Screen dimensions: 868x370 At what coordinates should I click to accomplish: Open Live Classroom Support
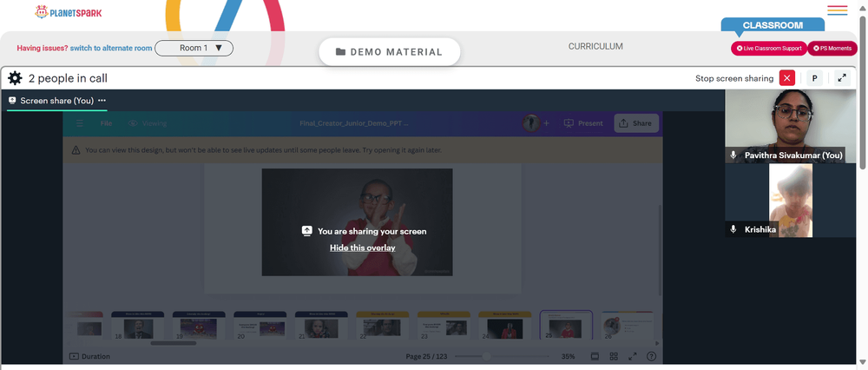click(769, 48)
